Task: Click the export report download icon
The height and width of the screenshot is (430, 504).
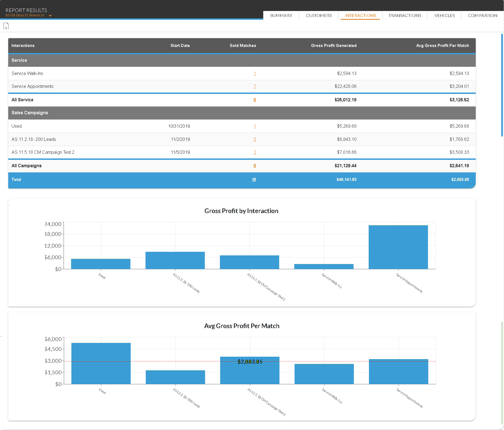Action: (x=6, y=26)
